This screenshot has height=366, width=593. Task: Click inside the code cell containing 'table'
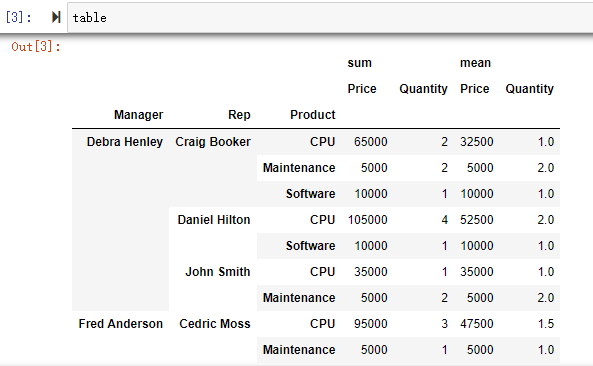(x=330, y=17)
